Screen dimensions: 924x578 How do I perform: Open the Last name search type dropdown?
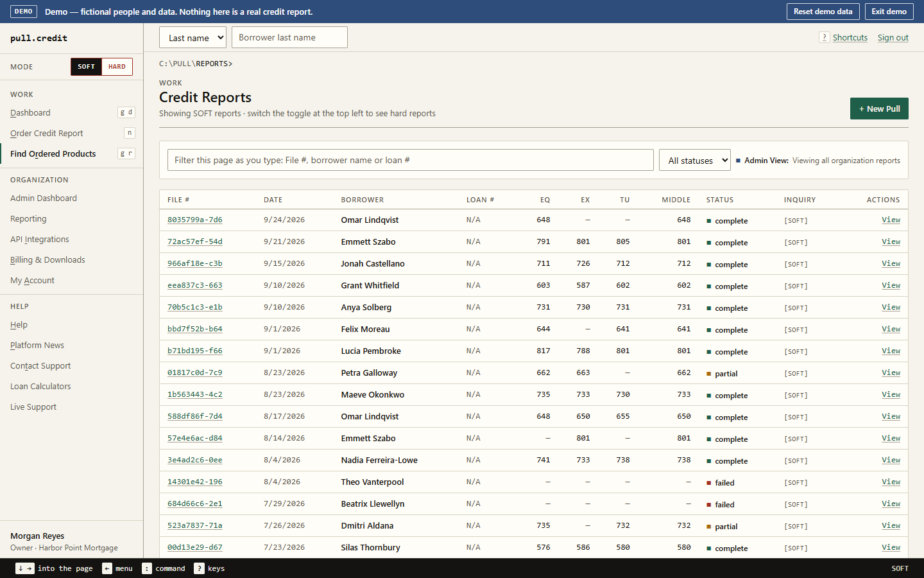click(193, 37)
